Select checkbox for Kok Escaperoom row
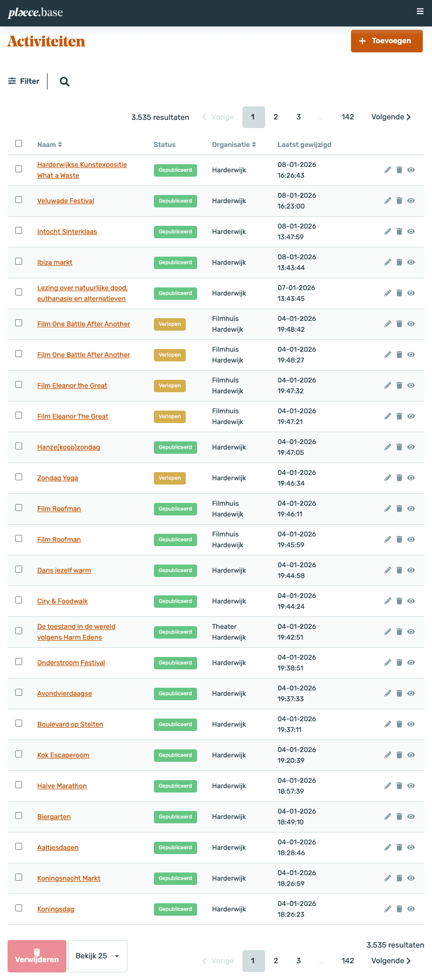 click(19, 754)
